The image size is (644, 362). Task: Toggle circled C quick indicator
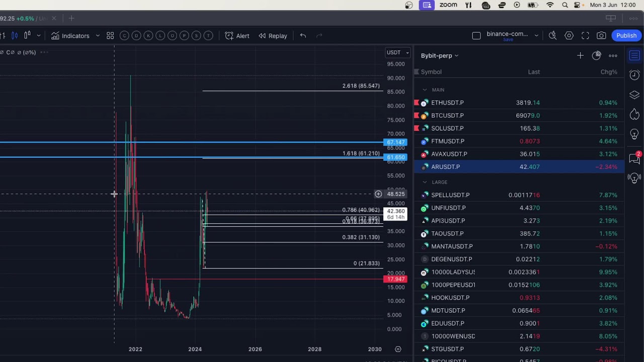[x=124, y=36]
